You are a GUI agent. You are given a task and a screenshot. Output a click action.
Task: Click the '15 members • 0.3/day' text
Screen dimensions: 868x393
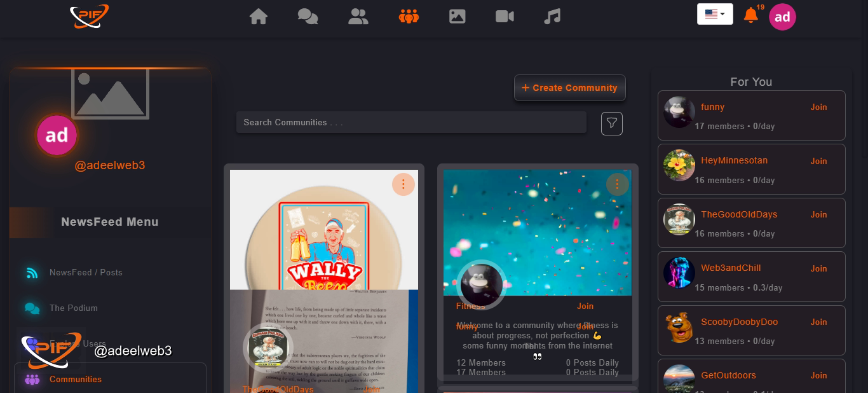click(738, 287)
